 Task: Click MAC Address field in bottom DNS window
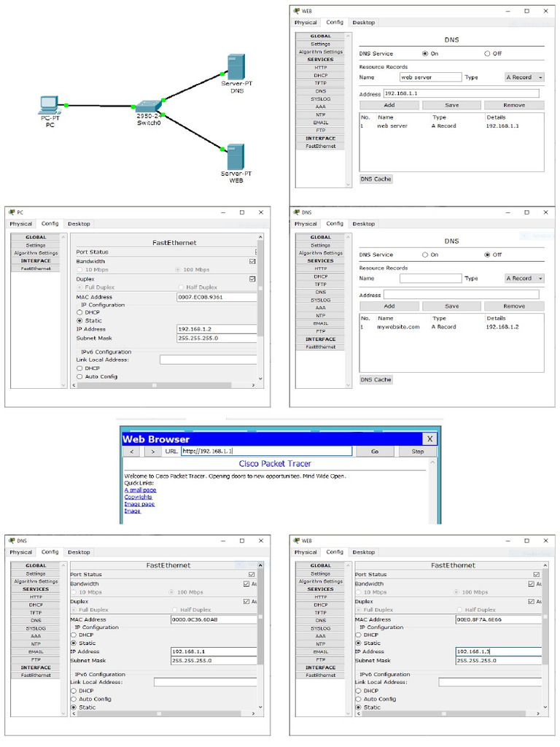tap(214, 620)
